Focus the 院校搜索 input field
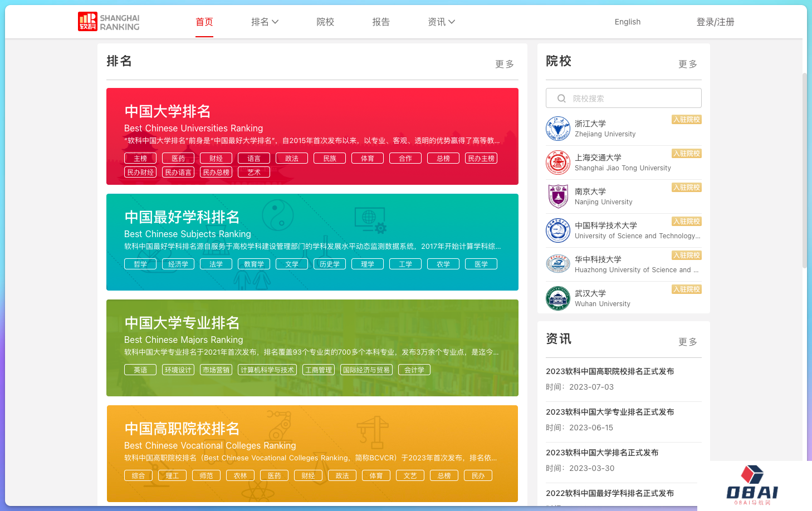The height and width of the screenshot is (511, 812). coord(624,98)
